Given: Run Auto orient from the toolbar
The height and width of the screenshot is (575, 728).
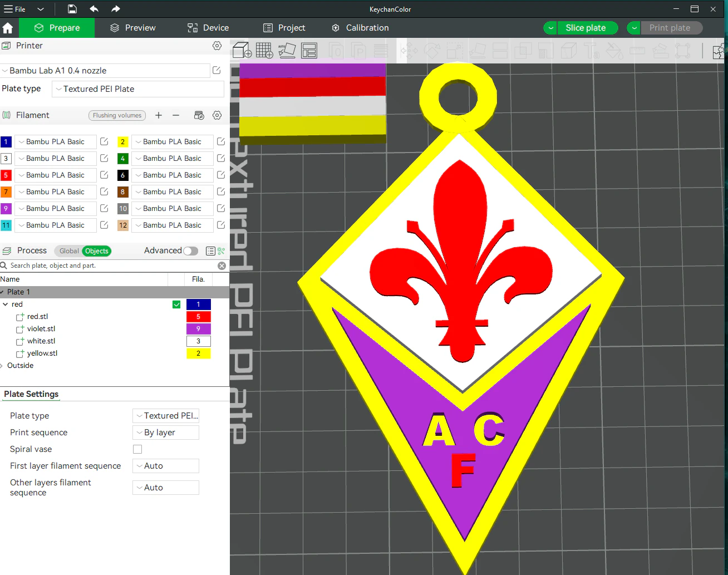Looking at the screenshot, I should pyautogui.click(x=287, y=50).
